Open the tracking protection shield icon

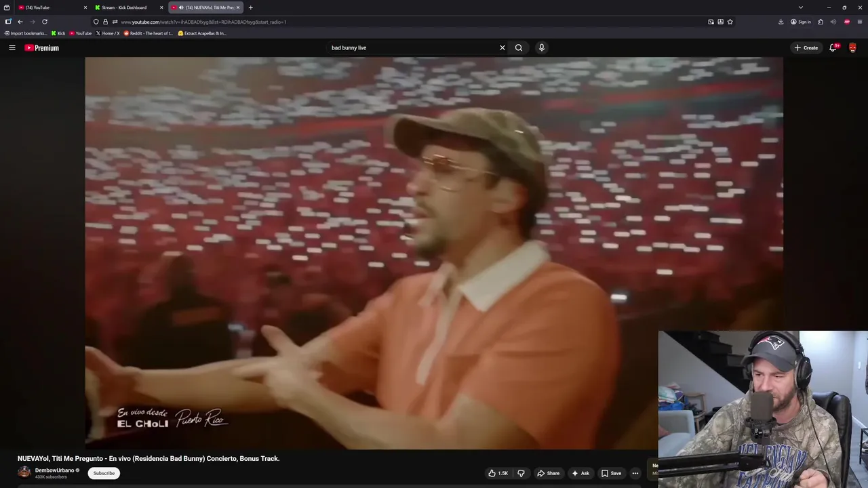(x=96, y=22)
